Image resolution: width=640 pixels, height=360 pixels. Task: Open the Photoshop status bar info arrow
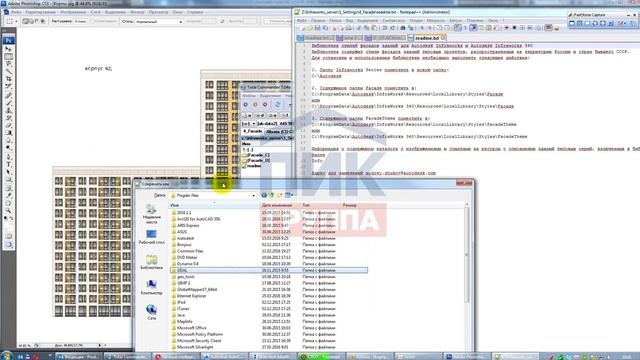(x=100, y=345)
